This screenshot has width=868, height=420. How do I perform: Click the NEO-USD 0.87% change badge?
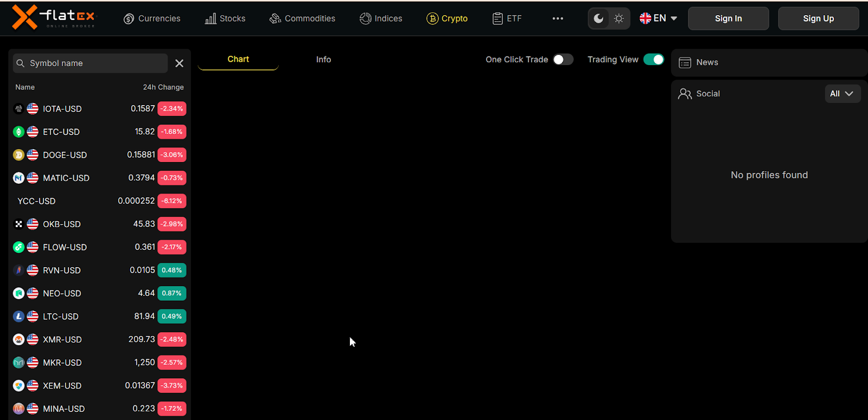coord(172,293)
